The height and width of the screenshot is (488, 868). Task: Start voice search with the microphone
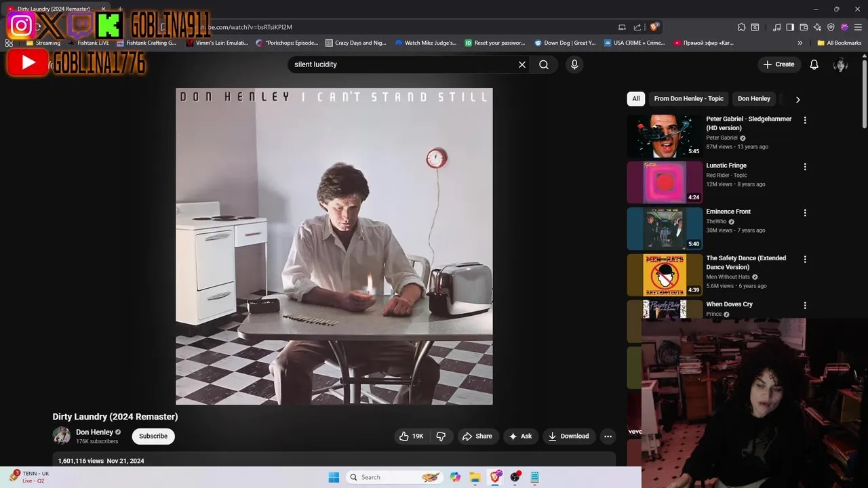[x=574, y=64]
